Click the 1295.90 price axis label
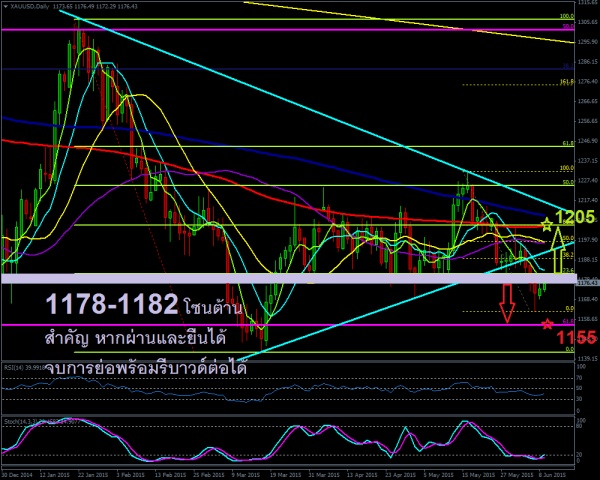This screenshot has height=480, width=600. tap(588, 42)
